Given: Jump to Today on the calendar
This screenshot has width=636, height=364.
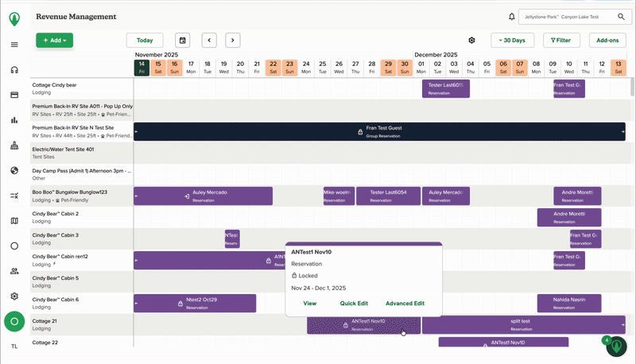Looking at the screenshot, I should [x=145, y=40].
